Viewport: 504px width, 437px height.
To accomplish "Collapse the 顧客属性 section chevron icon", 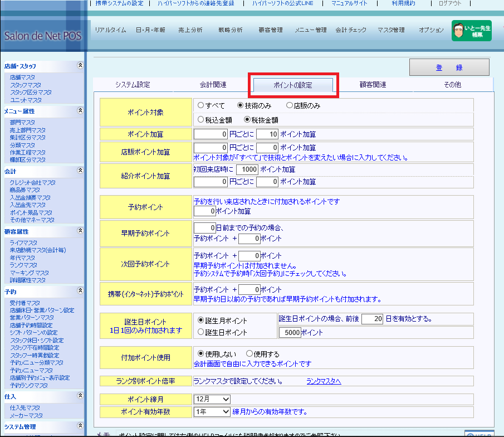I will (80, 231).
